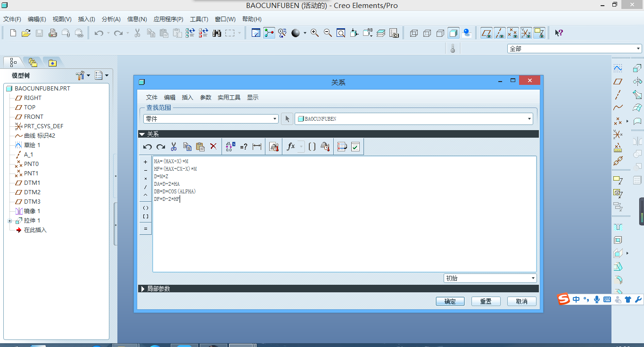Toggle coordinate systems display on or off
The image size is (644, 347).
coord(526,33)
